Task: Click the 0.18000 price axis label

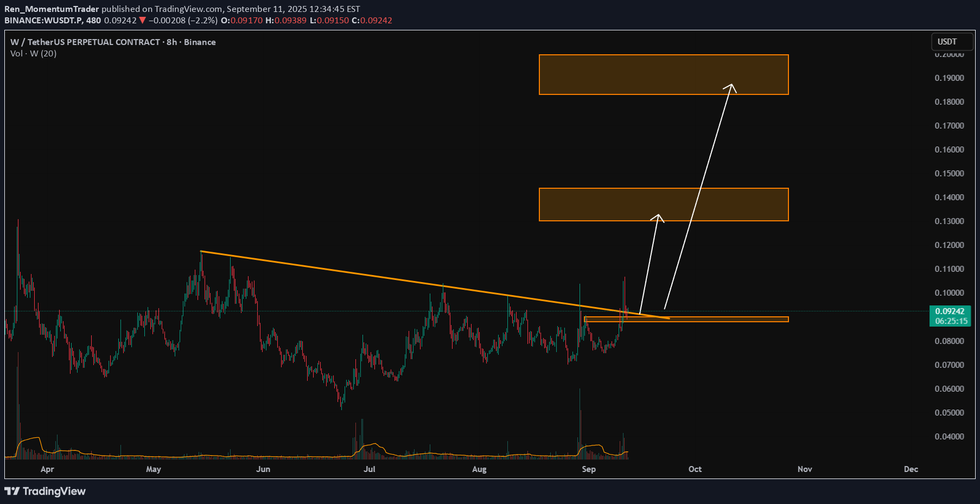Action: (x=950, y=102)
